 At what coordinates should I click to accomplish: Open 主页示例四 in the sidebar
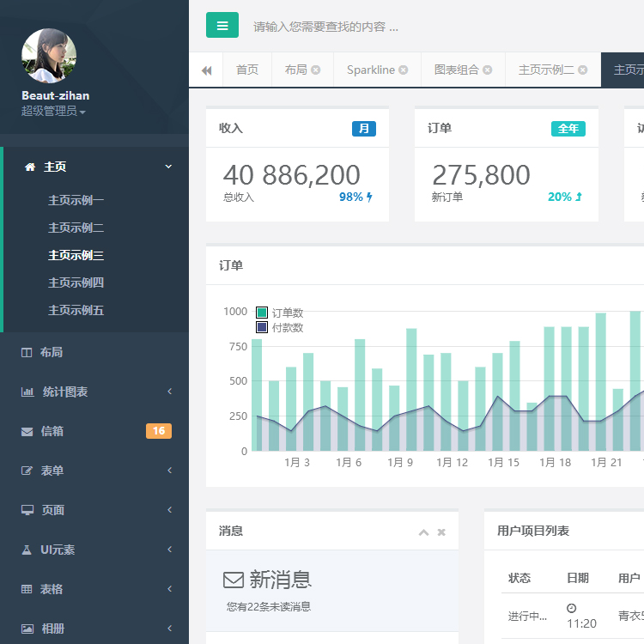[76, 283]
